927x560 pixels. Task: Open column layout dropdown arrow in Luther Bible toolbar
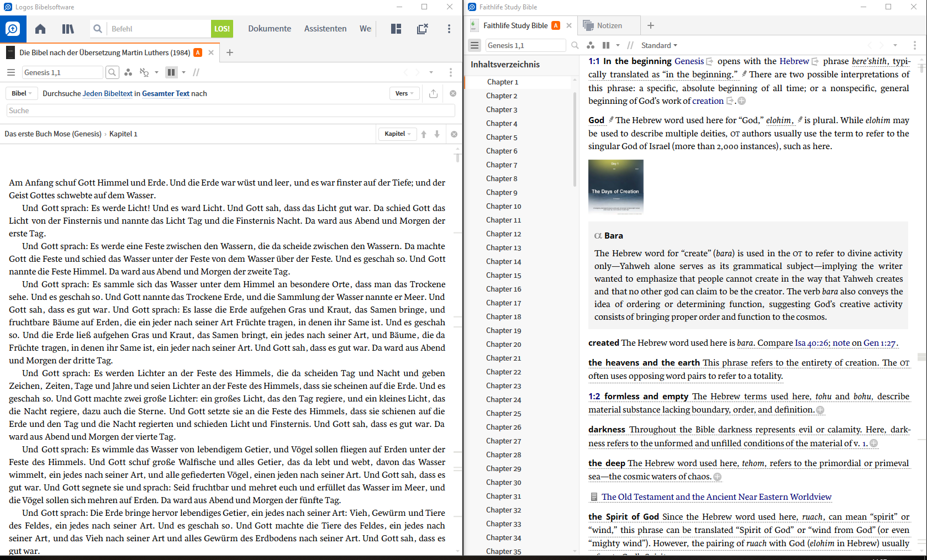[x=183, y=72]
